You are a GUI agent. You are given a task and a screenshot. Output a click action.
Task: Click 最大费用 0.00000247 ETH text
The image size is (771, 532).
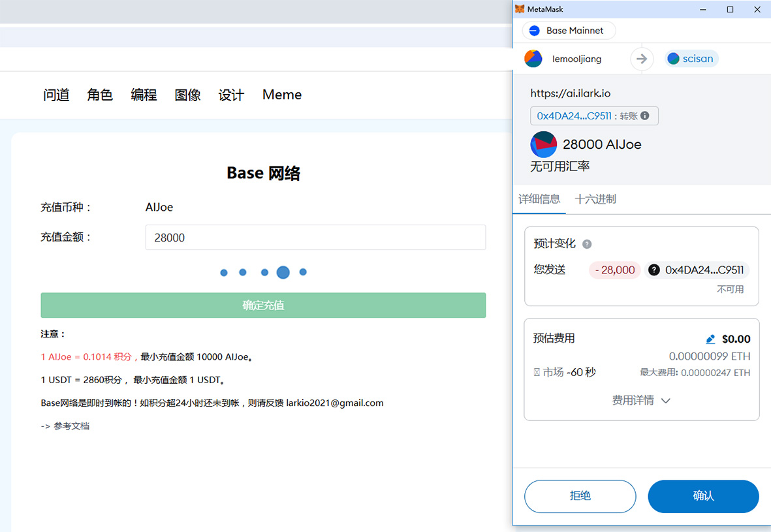click(x=695, y=373)
